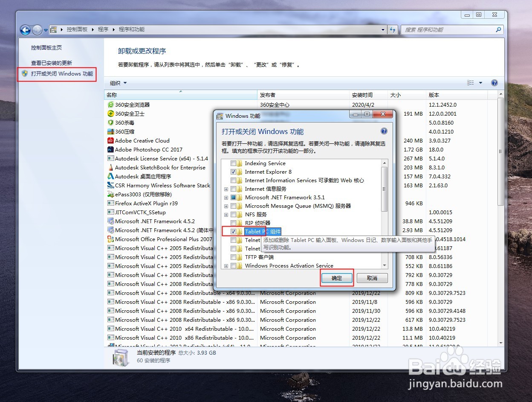This screenshot has width=532, height=402.
Task: Toggle the Microsoft Message Queue (MSMQ) checkbox
Action: (233, 206)
